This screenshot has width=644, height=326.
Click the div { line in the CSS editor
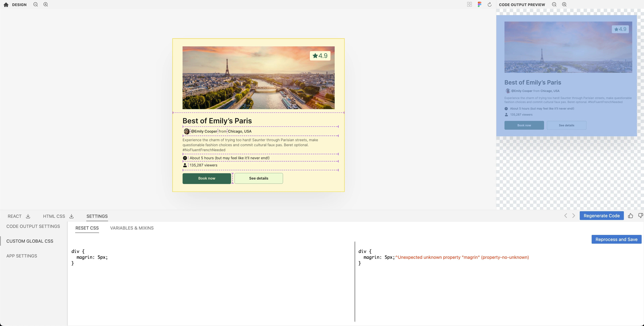[x=78, y=251]
